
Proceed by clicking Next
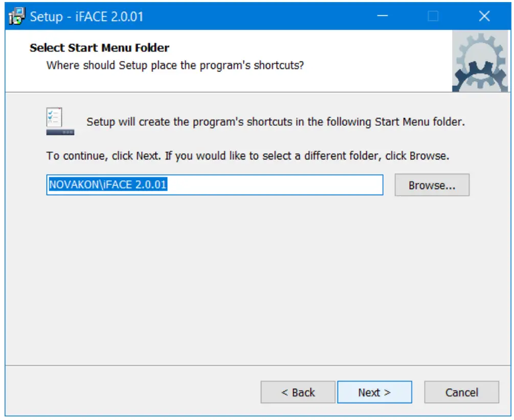pyautogui.click(x=375, y=392)
